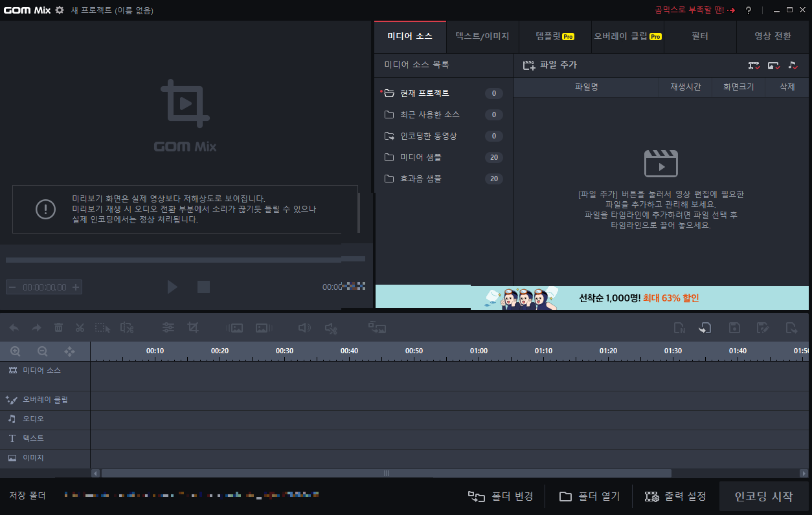Open the help question mark
812x515 pixels.
tap(749, 10)
